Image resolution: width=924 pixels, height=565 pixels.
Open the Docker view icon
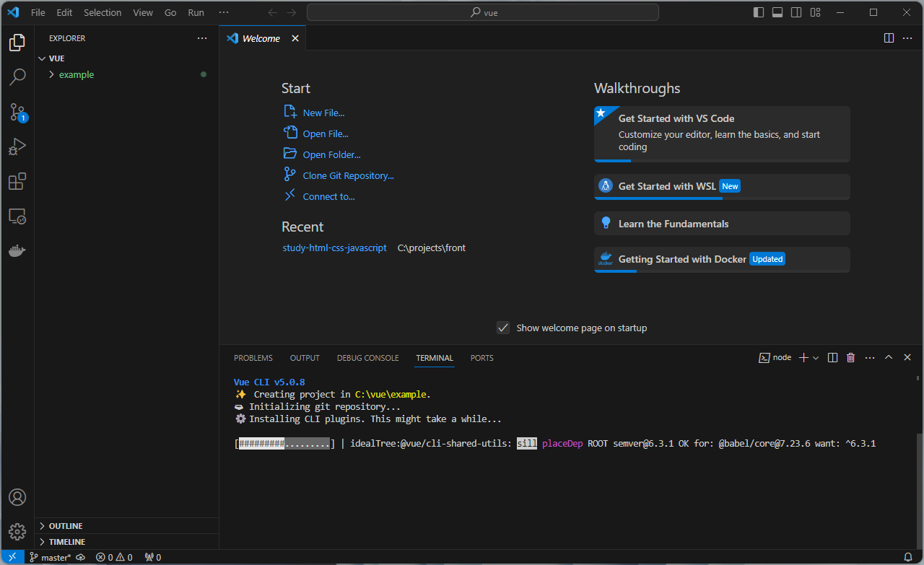[x=17, y=250]
